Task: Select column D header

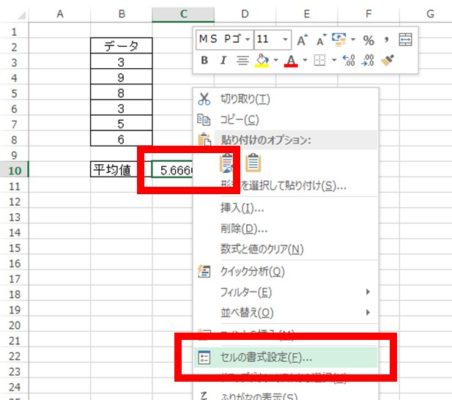Action: click(x=245, y=14)
